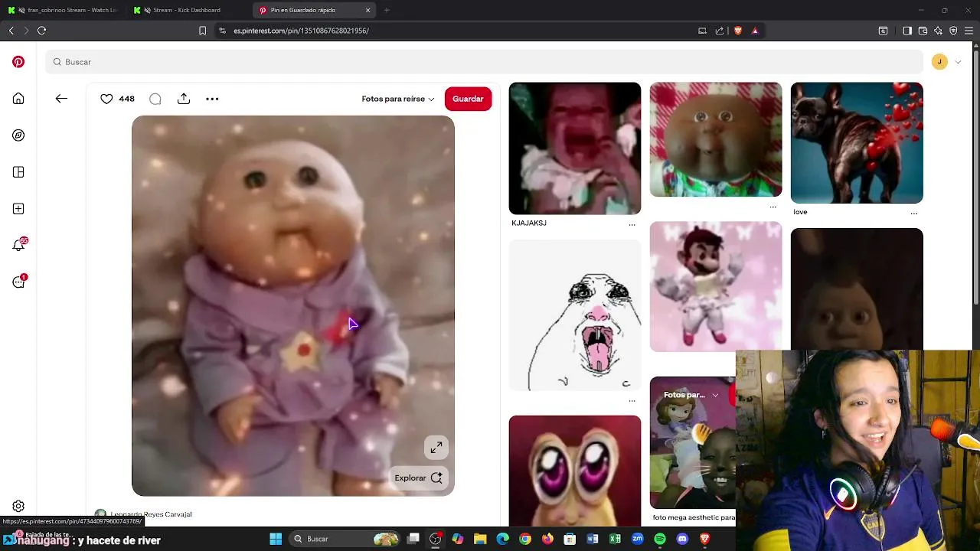Open Pinterest notifications bell

18,246
